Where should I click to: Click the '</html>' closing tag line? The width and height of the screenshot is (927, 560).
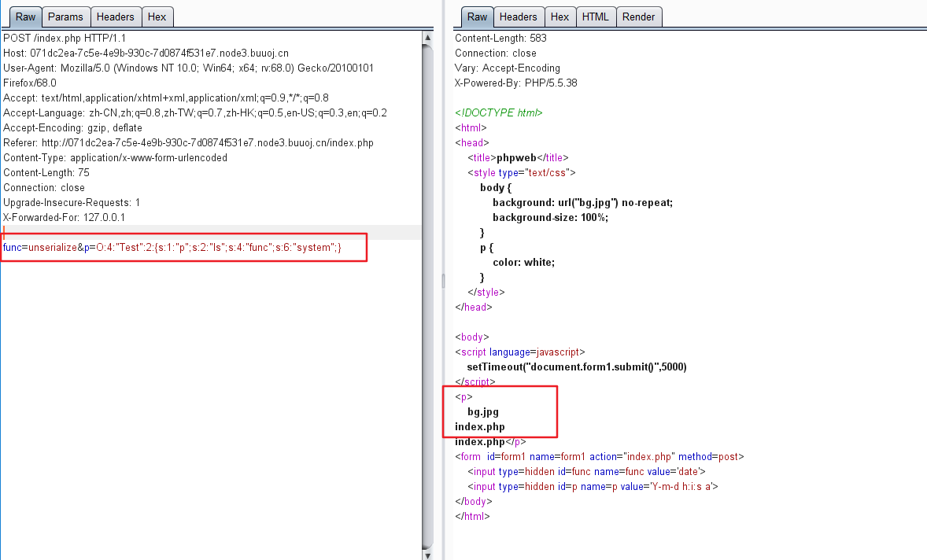click(472, 516)
